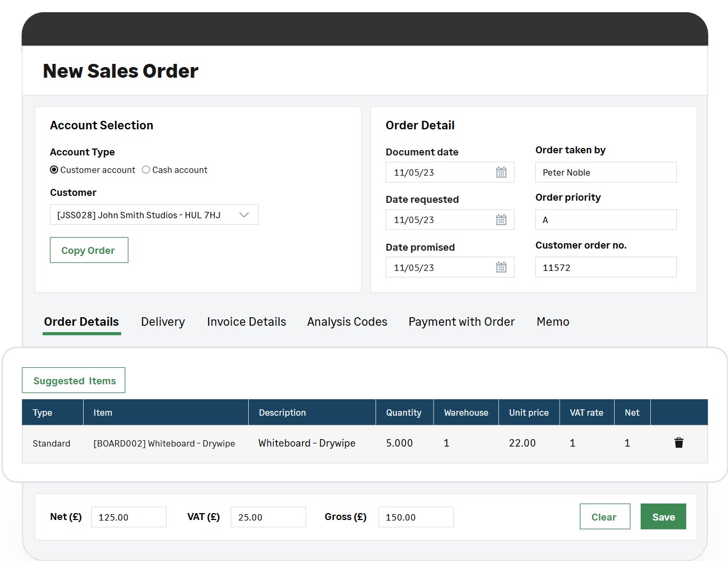Screen dimensions: 728x561
Task: Open the Date promised calendar picker
Action: 501,267
